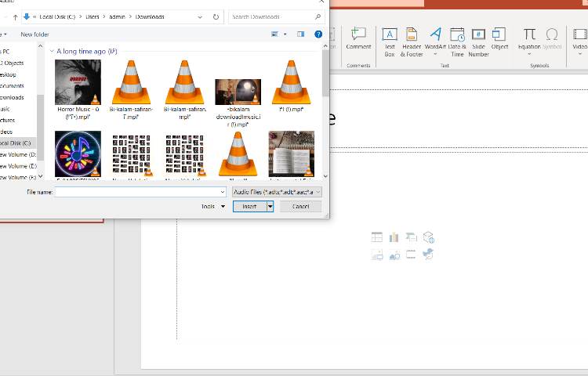
Task: Cancel the Insert Audio dialog
Action: (x=300, y=206)
